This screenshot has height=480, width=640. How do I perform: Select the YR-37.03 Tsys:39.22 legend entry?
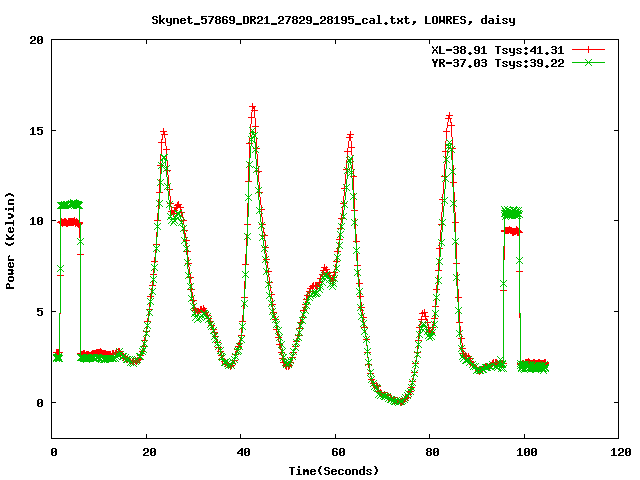tap(498, 63)
